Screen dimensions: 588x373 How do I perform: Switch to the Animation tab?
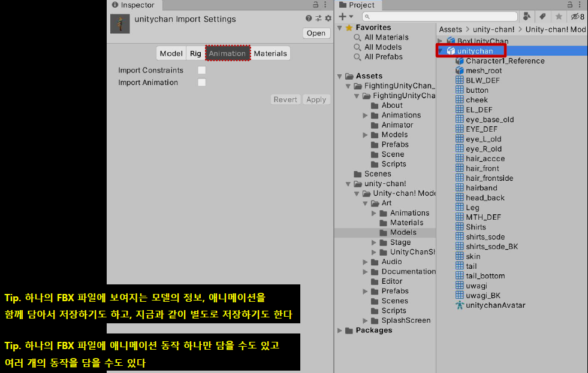pos(228,53)
